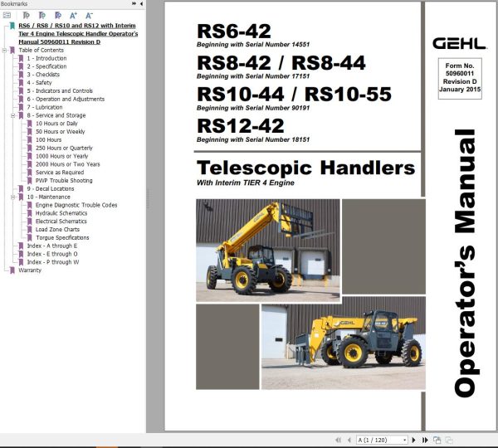
Task: Open the 9 - Decal Locations bookmark
Action: point(50,189)
